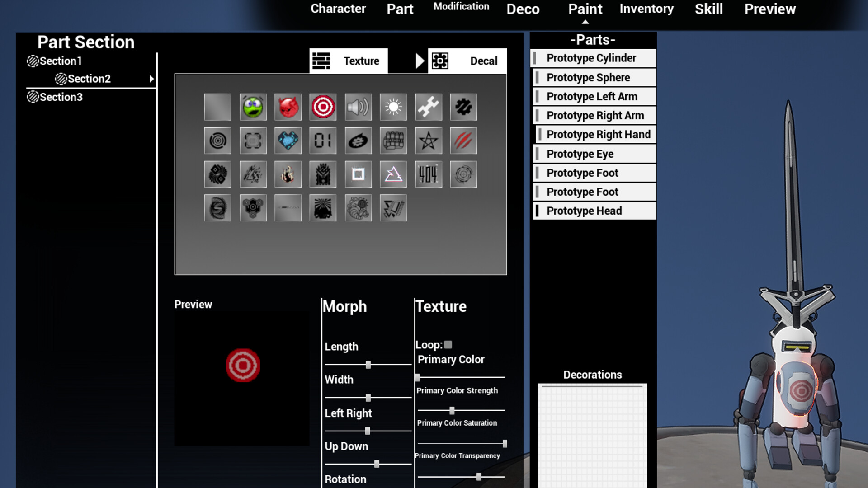Enable the Loop checkbox in Texture settings
The height and width of the screenshot is (488, 868).
[x=448, y=344]
